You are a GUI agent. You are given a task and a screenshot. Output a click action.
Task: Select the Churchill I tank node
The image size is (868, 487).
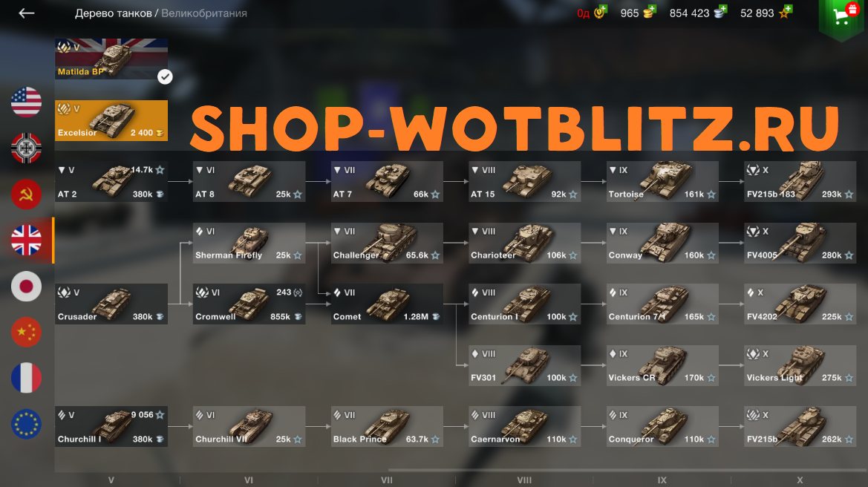coord(111,427)
